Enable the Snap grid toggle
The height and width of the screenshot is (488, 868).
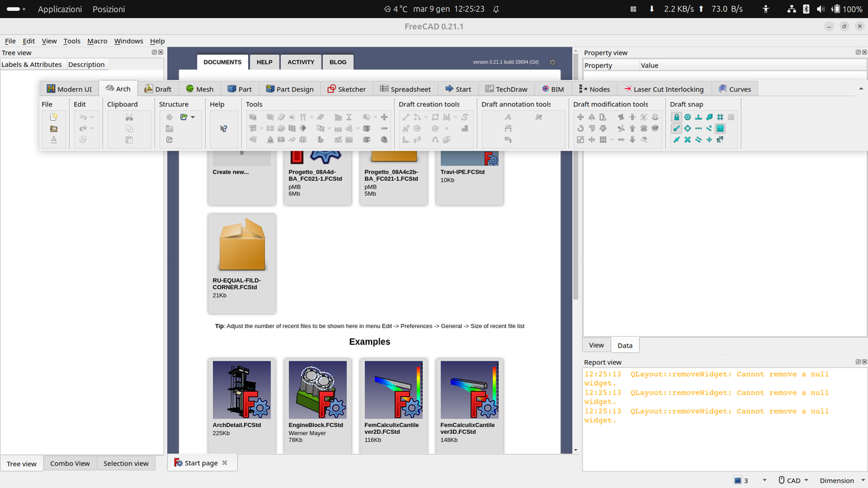(x=721, y=117)
